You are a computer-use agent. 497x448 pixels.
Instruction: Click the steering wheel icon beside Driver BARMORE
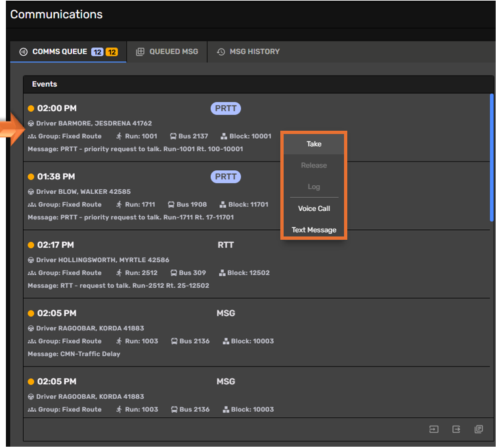tap(31, 123)
